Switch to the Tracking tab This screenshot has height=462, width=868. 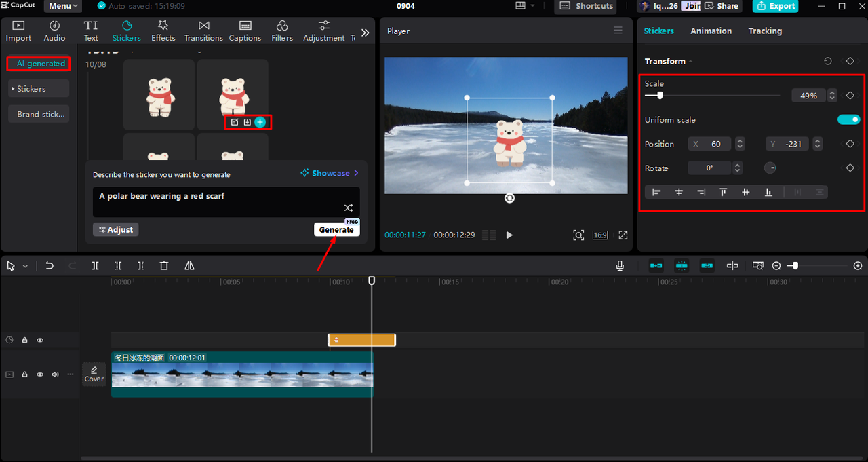pyautogui.click(x=765, y=31)
